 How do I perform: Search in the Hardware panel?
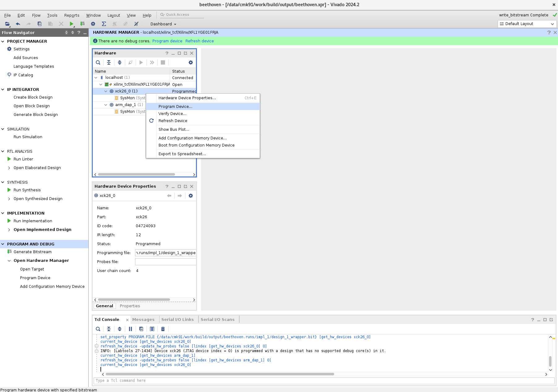pyautogui.click(x=98, y=62)
